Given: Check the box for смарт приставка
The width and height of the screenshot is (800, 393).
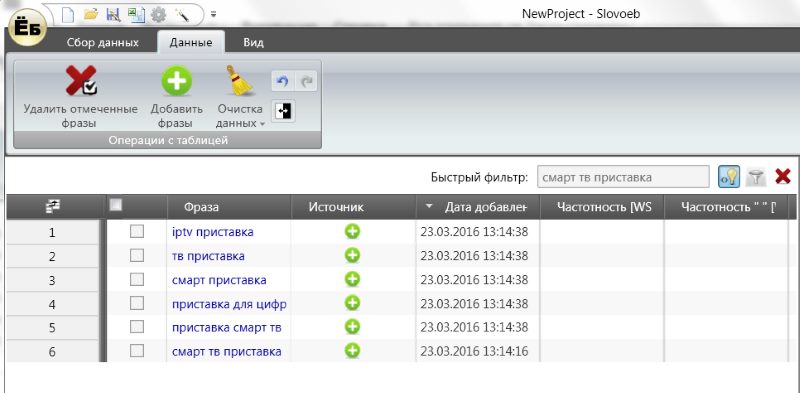Looking at the screenshot, I should coord(137,280).
